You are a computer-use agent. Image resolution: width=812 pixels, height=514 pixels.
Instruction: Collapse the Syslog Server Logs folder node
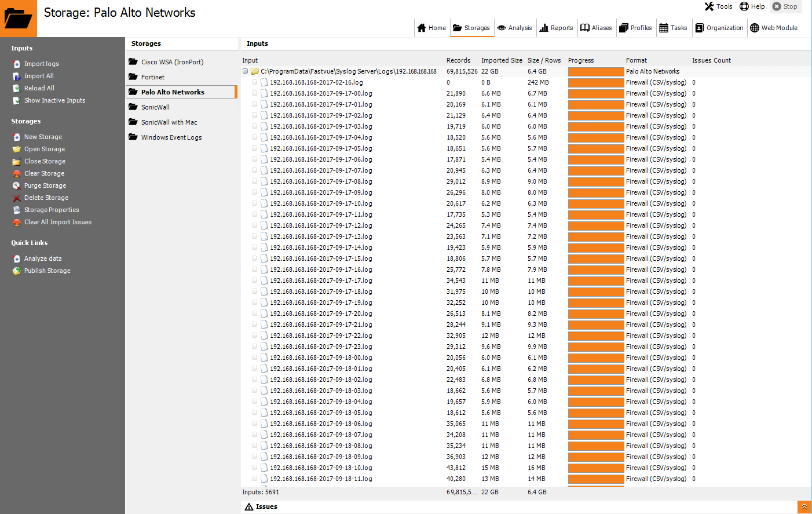(x=245, y=71)
